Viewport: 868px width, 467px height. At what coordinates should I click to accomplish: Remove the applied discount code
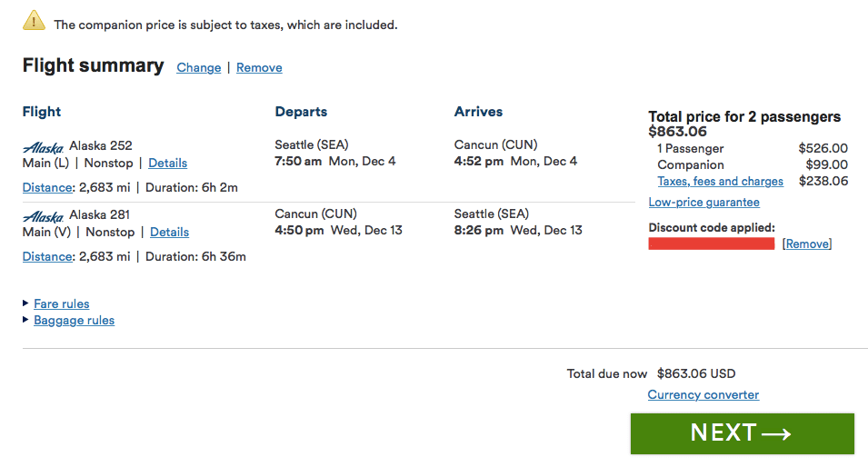807,243
